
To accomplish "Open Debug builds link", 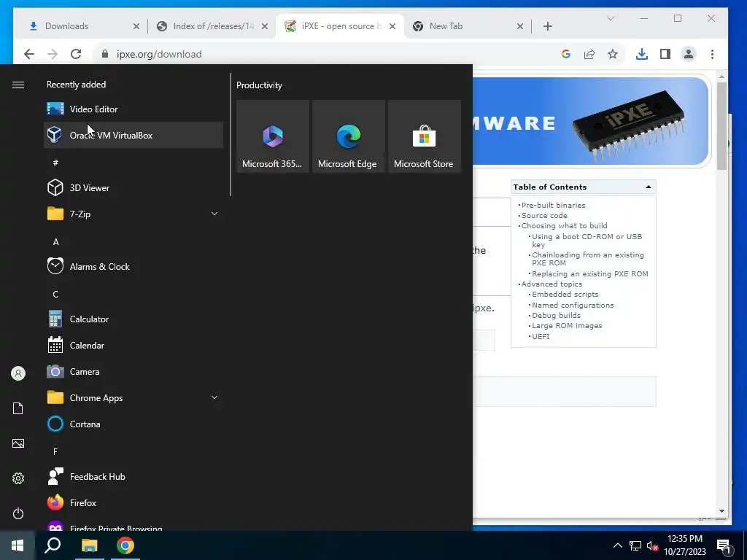I will pos(556,315).
